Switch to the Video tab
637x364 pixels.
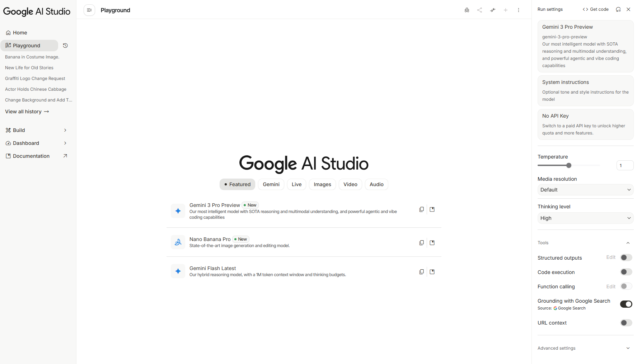coord(350,184)
